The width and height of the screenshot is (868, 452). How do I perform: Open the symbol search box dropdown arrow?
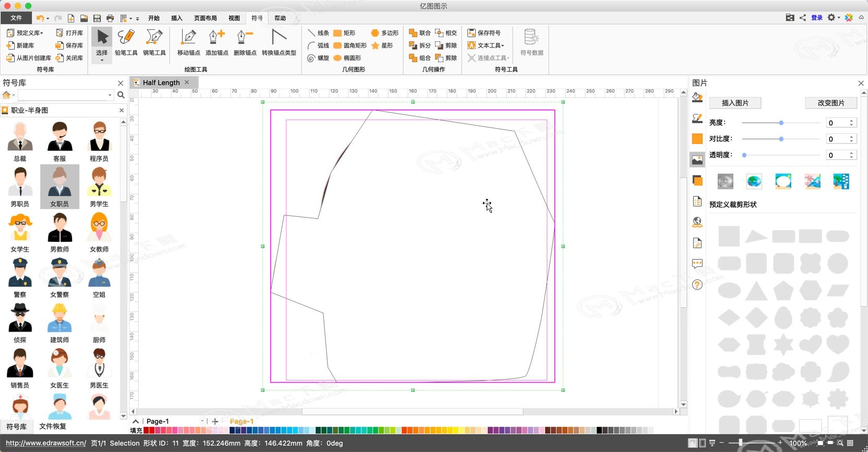tap(110, 95)
